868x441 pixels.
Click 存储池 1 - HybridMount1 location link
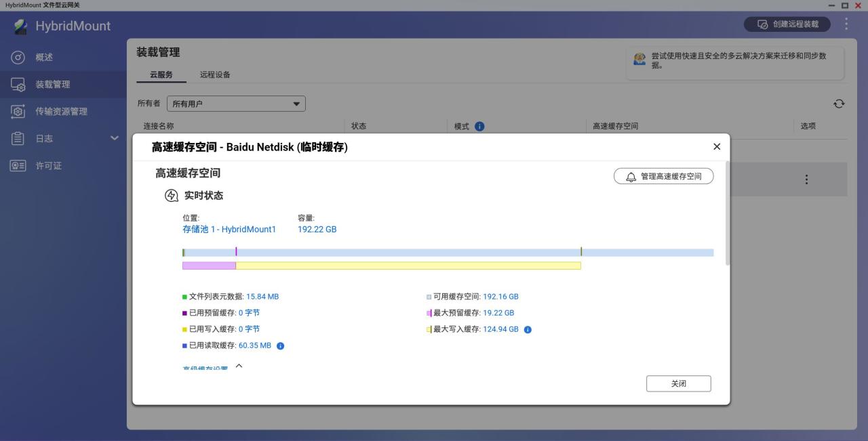[229, 229]
